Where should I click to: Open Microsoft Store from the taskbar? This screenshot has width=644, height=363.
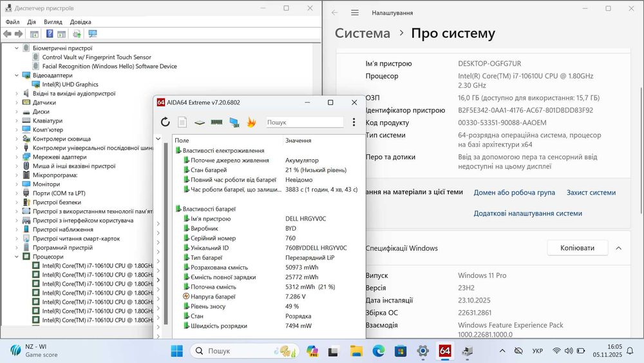coord(401,351)
